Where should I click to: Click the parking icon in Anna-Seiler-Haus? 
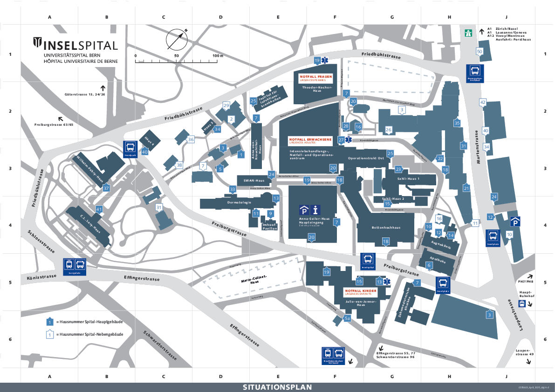[304, 210]
